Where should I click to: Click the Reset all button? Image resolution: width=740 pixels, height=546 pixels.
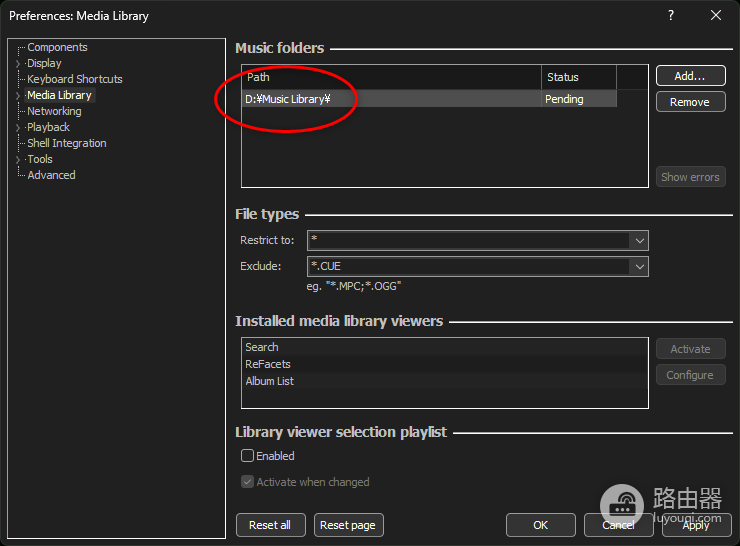(x=270, y=525)
